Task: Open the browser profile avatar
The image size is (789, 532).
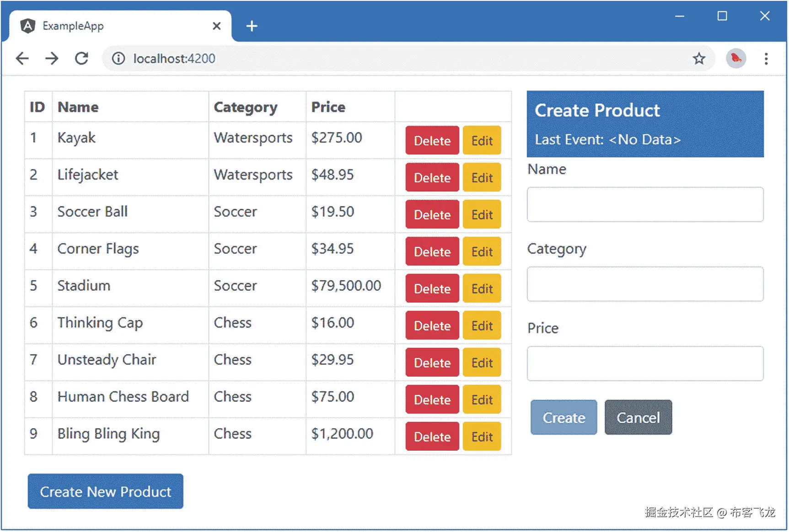Action: (x=735, y=59)
